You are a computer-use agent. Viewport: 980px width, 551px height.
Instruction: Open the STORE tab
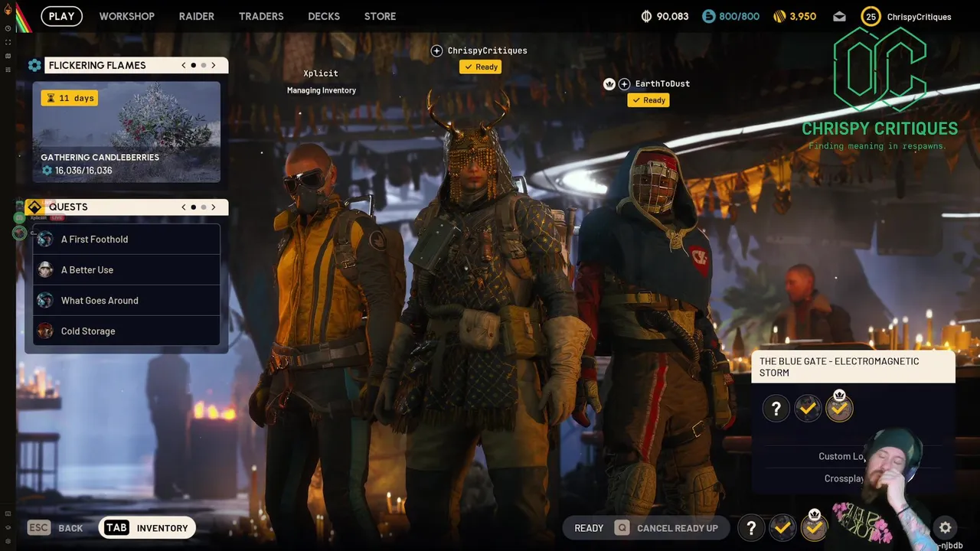[x=380, y=16]
